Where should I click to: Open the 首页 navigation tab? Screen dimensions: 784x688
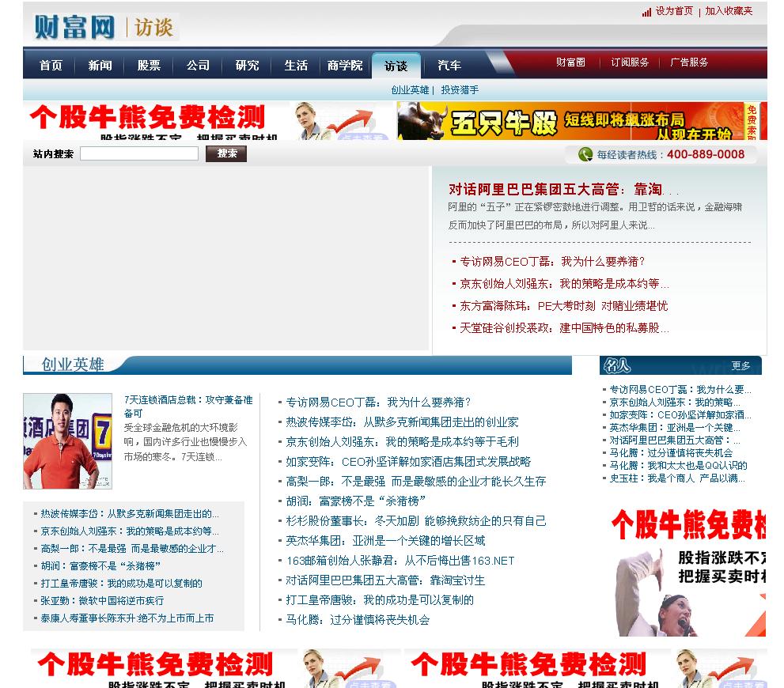tap(51, 66)
